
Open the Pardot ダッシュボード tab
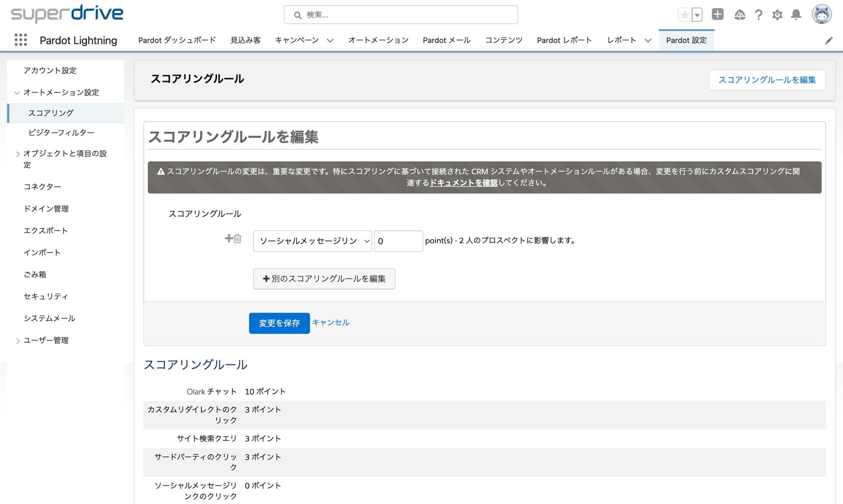177,40
